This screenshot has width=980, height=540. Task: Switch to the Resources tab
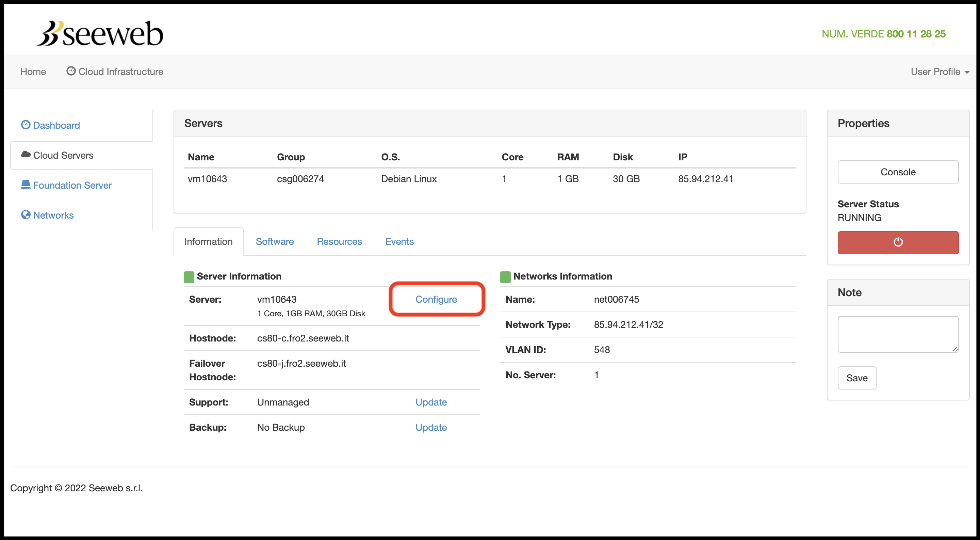339,242
